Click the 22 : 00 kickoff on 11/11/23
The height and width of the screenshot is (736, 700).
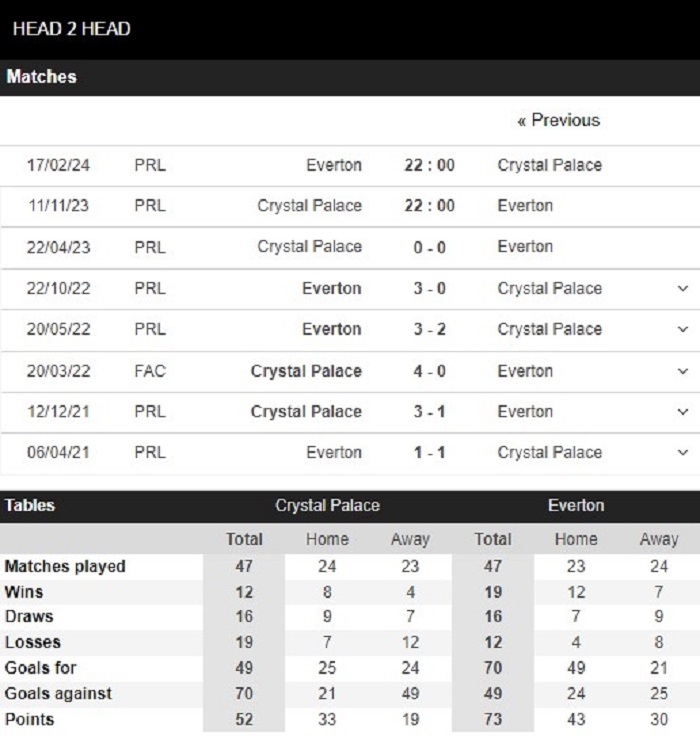coord(429,206)
